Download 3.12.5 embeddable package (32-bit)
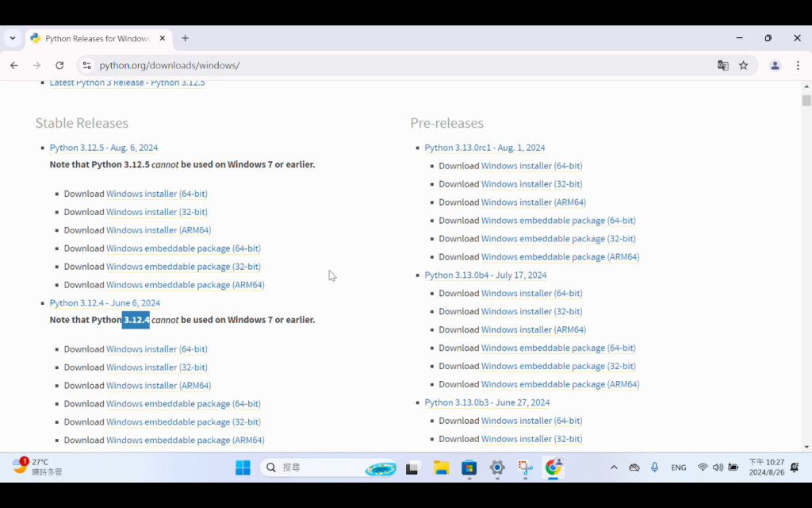 [183, 267]
